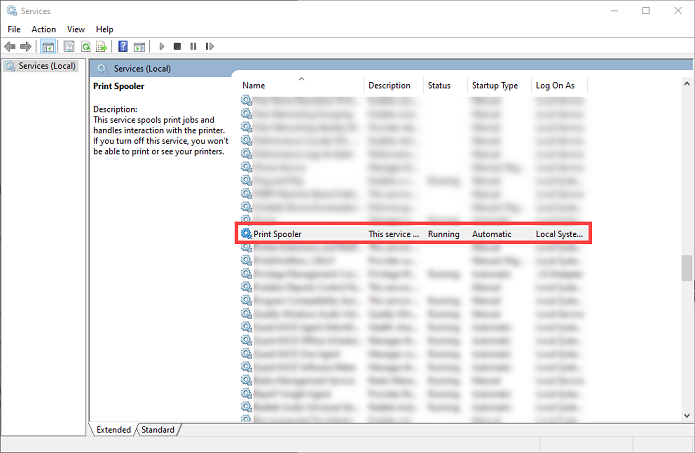
Task: Open the View menu
Action: [x=76, y=29]
